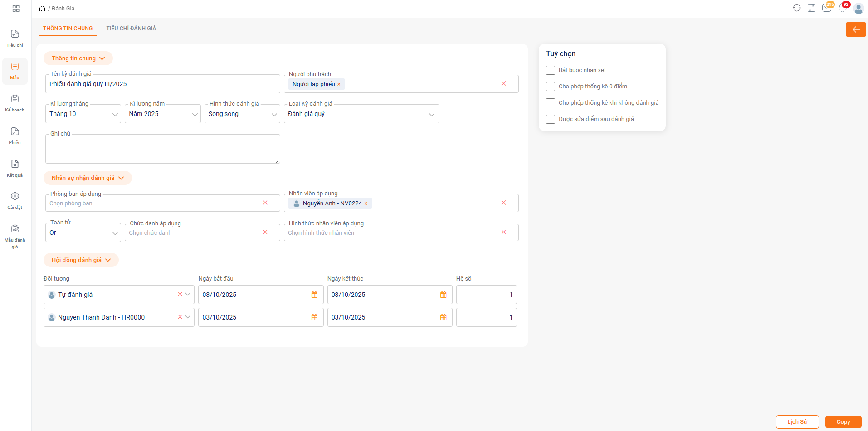Open calendar picker for first Ngày bắt đầu
The width and height of the screenshot is (868, 431).
tap(314, 295)
